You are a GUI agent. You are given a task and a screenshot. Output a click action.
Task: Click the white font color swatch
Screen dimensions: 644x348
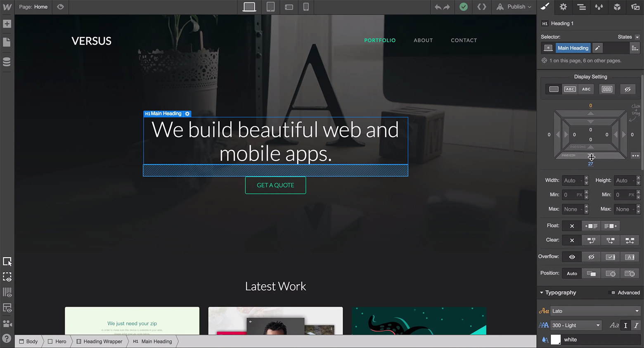click(555, 339)
